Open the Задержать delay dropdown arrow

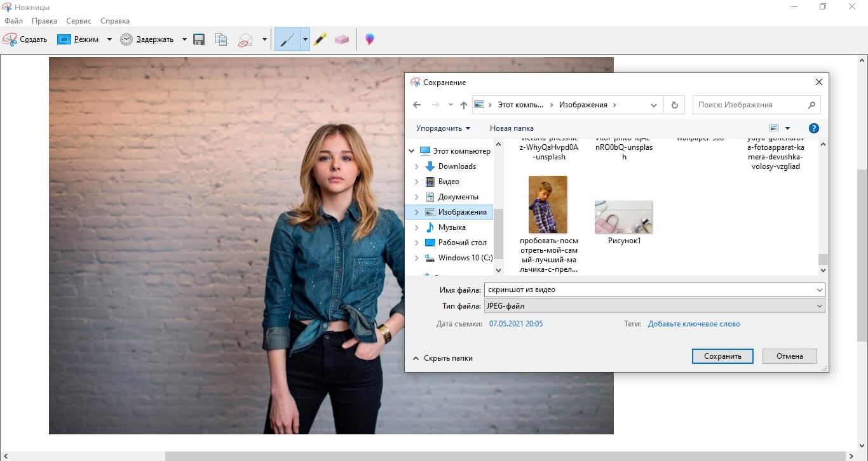pos(184,39)
